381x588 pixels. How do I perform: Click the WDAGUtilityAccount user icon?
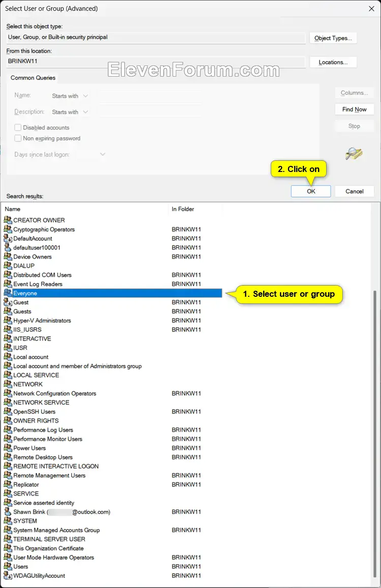8,575
